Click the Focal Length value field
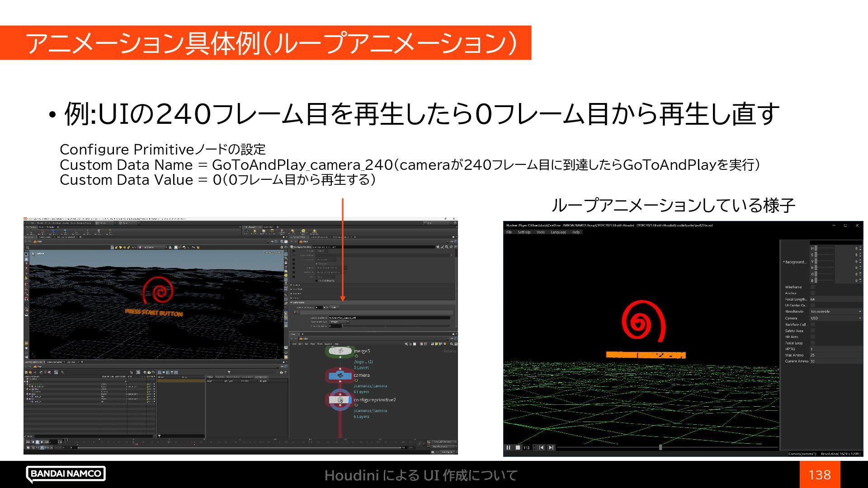This screenshot has height=488, width=868. tap(835, 299)
